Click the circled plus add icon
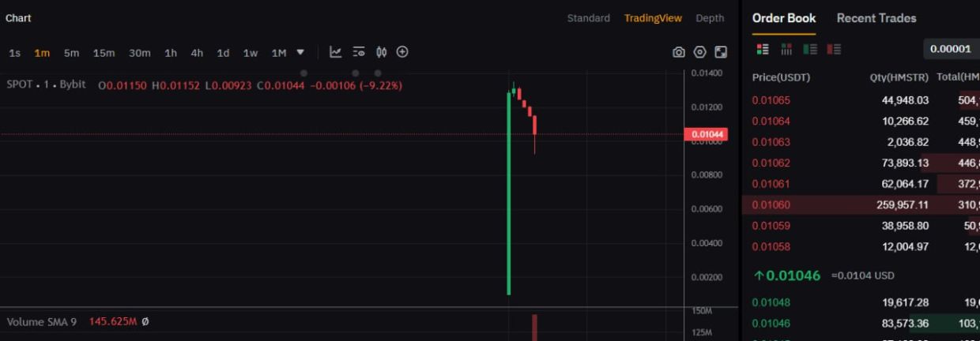Viewport: 980px width, 341px height. click(402, 52)
